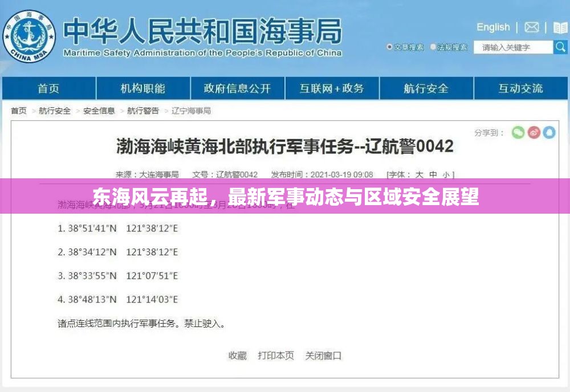This screenshot has width=570, height=392.
Task: Open the 机构职能 navigation tab
Action: coord(143,88)
